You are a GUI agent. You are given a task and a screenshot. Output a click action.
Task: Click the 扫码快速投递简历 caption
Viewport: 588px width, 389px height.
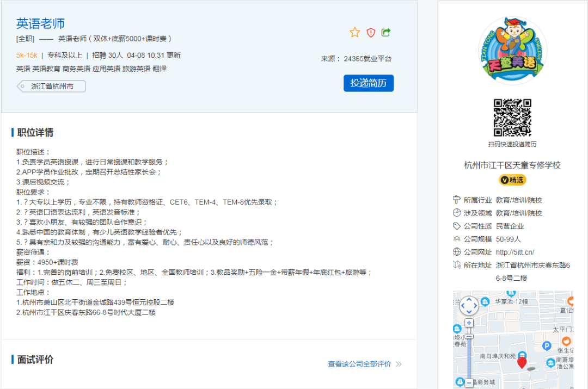(x=512, y=144)
